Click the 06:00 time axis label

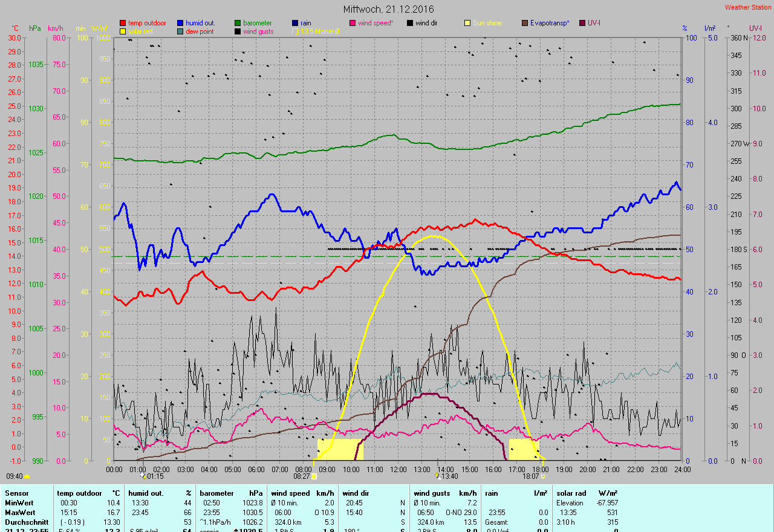point(256,469)
